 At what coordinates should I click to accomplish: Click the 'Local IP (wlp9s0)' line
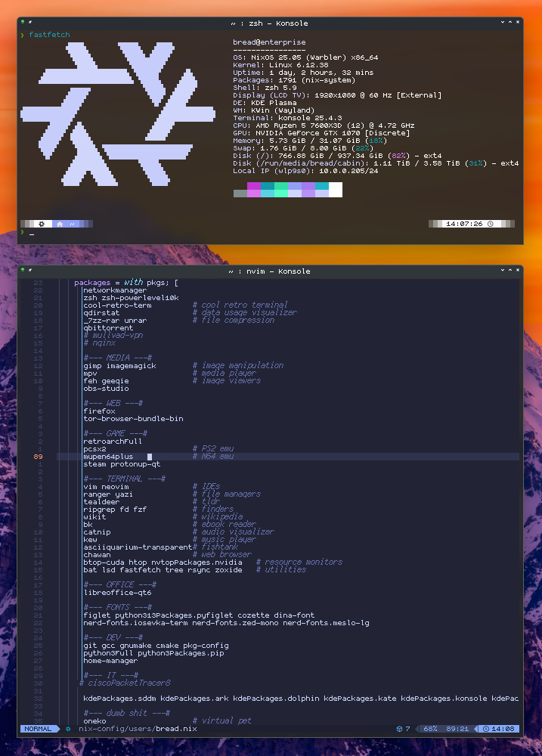click(x=305, y=171)
